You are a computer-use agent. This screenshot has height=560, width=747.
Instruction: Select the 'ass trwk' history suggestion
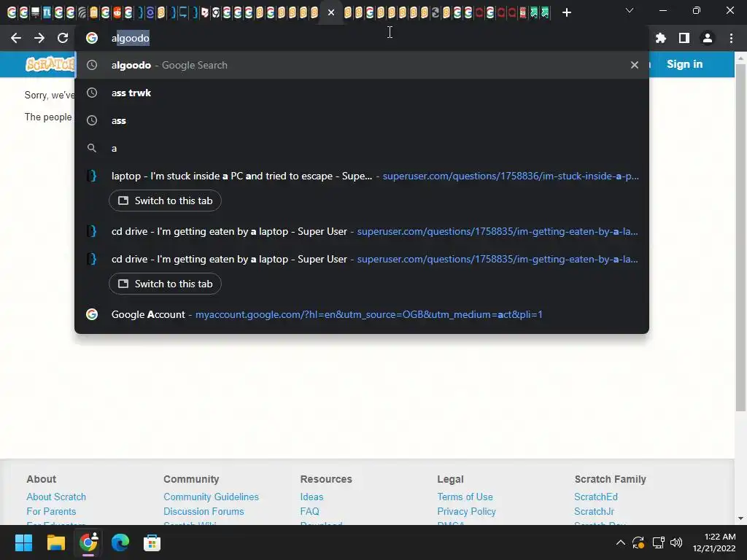[x=362, y=93]
